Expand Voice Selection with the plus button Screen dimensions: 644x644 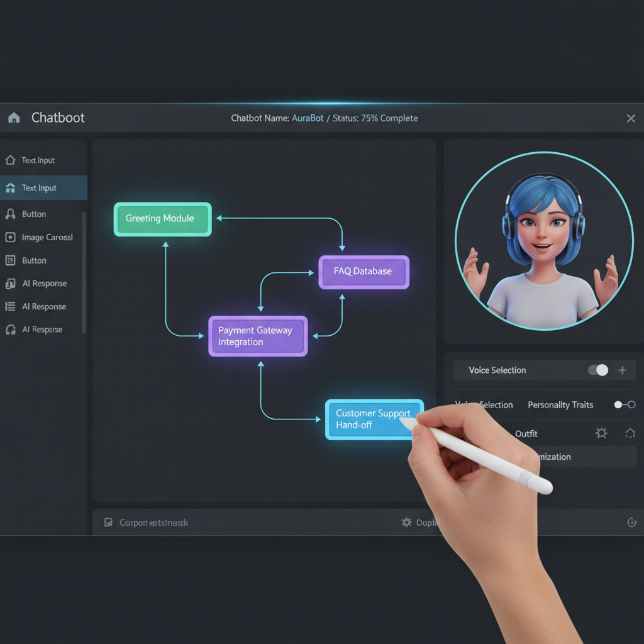(622, 370)
